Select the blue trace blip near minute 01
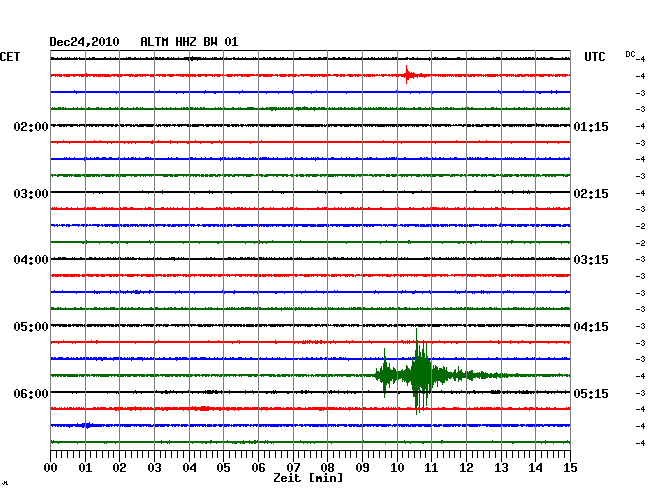650x494 pixels. tap(87, 425)
